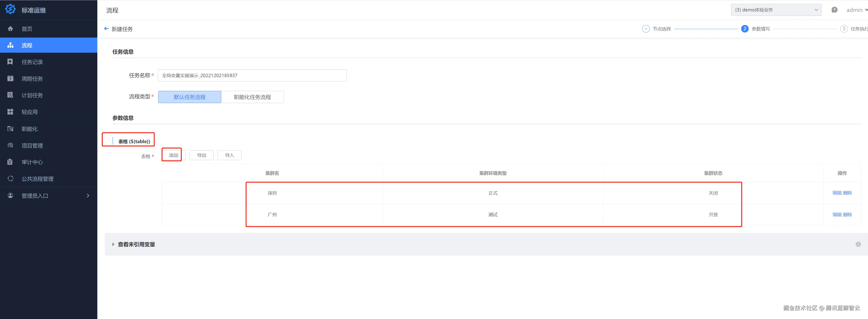Select 默认任务流程 process type
The height and width of the screenshot is (319, 868).
[x=190, y=97]
